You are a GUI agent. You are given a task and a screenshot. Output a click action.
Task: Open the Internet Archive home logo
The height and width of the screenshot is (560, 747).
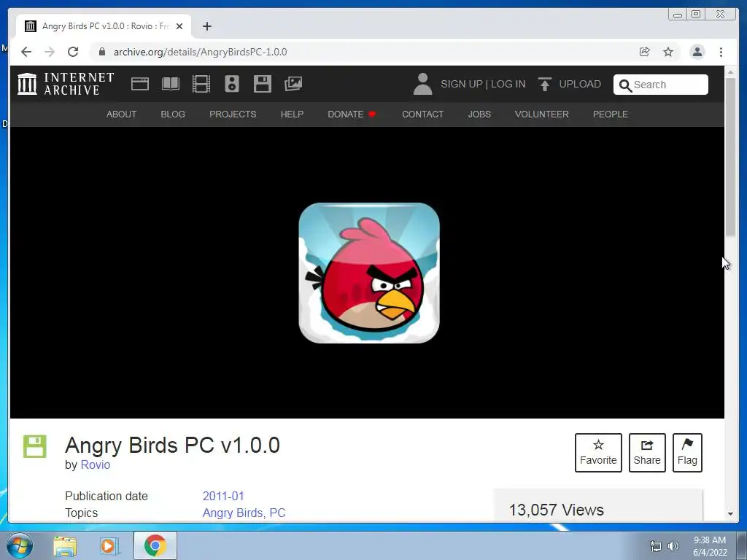tap(66, 84)
